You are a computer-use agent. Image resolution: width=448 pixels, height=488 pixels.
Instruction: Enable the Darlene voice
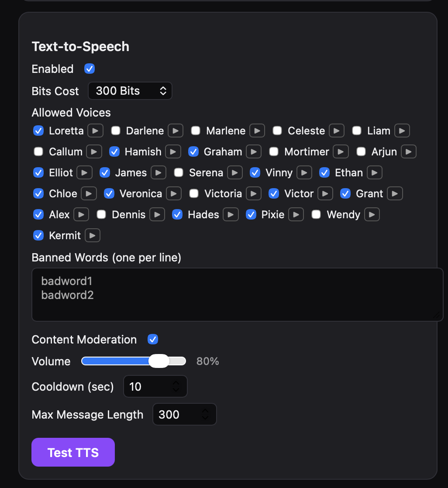(115, 131)
